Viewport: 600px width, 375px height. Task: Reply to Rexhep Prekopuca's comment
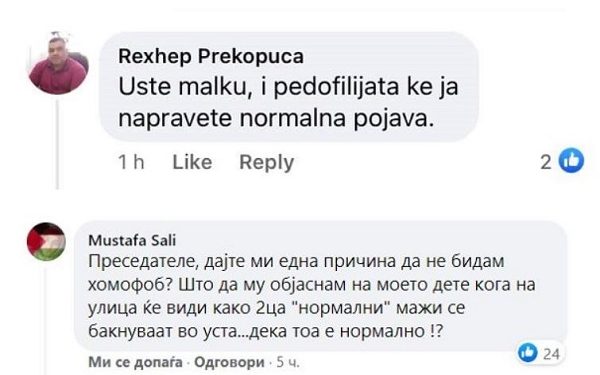click(267, 162)
